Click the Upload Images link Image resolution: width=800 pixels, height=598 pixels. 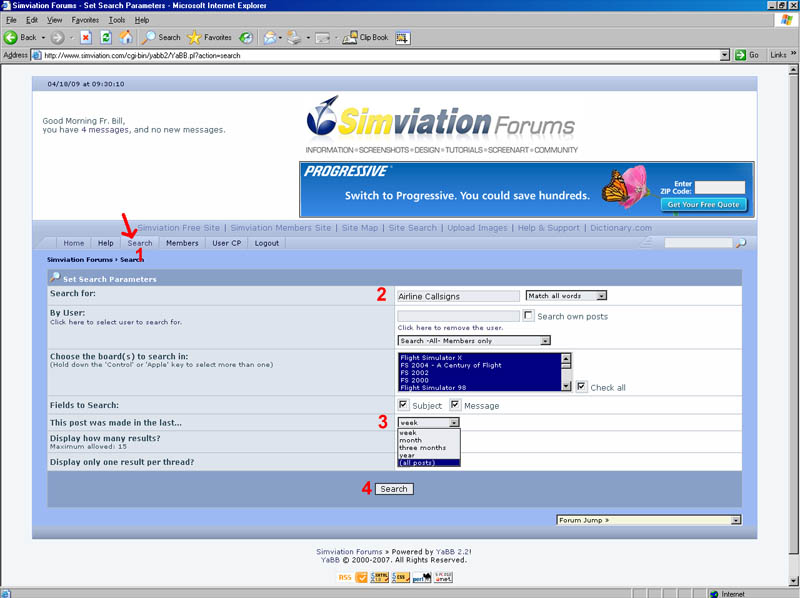point(476,228)
